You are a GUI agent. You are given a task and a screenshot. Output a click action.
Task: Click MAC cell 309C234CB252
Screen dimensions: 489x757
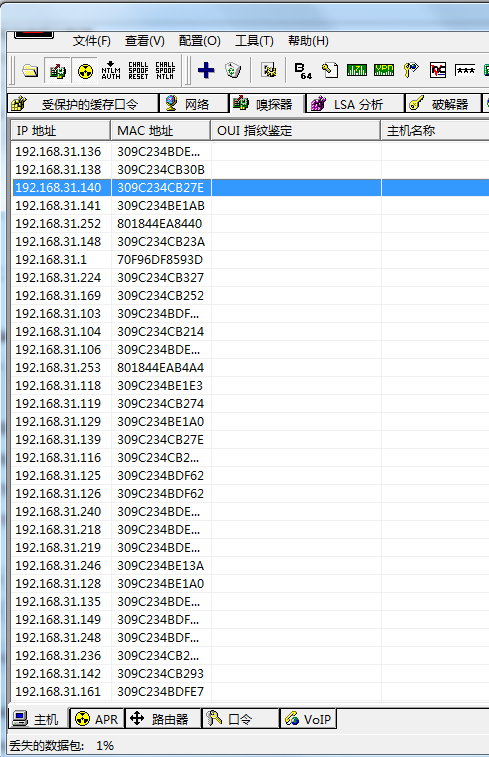pyautogui.click(x=160, y=295)
